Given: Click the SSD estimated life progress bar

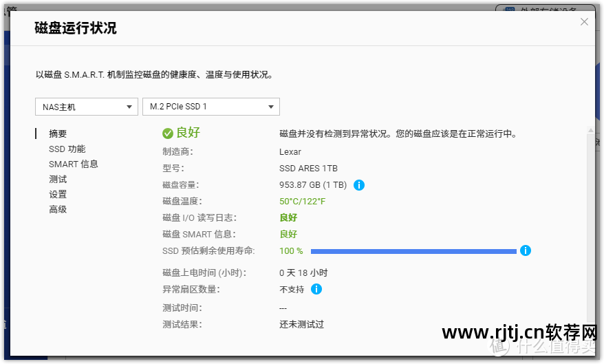Looking at the screenshot, I should tap(413, 252).
